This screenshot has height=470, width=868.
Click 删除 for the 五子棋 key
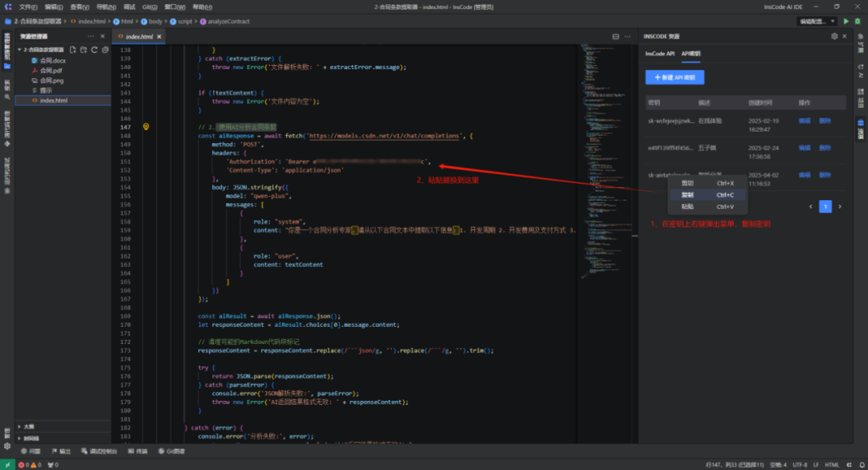pyautogui.click(x=825, y=148)
